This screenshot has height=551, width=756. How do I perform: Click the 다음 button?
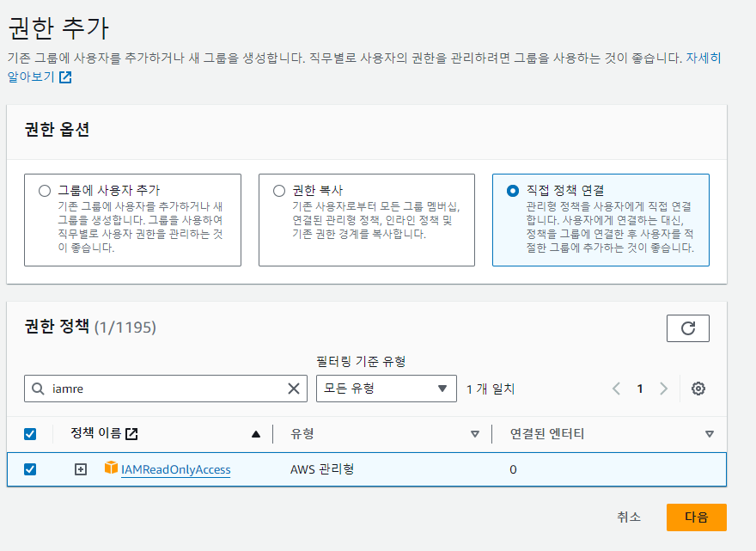tap(696, 517)
